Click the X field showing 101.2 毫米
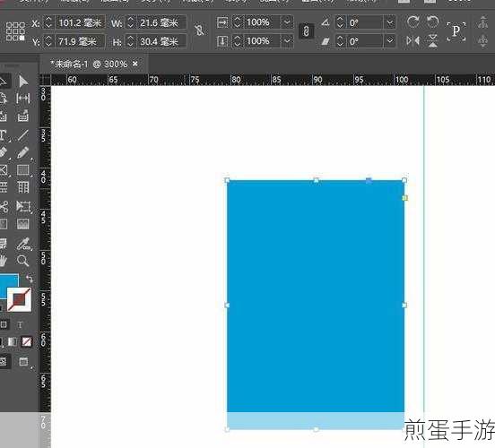Viewport: 495px width, 448px height. tap(80, 22)
